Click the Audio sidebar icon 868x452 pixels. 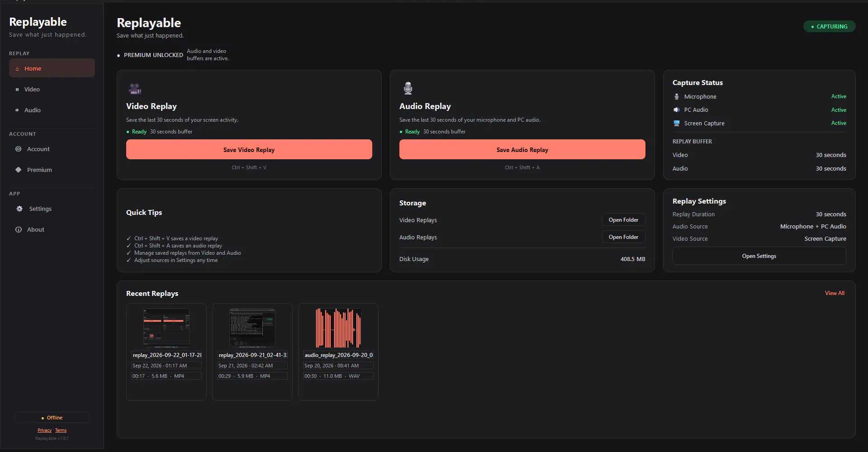pos(17,110)
